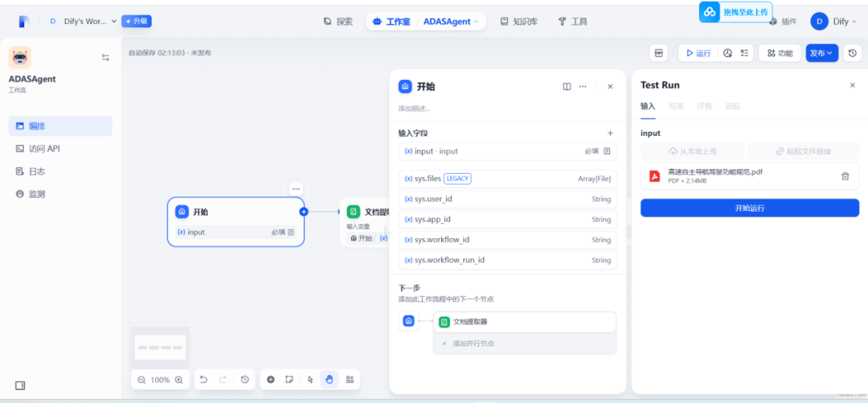The height and width of the screenshot is (403, 868).
Task: Switch to pointer selection mode
Action: click(310, 380)
